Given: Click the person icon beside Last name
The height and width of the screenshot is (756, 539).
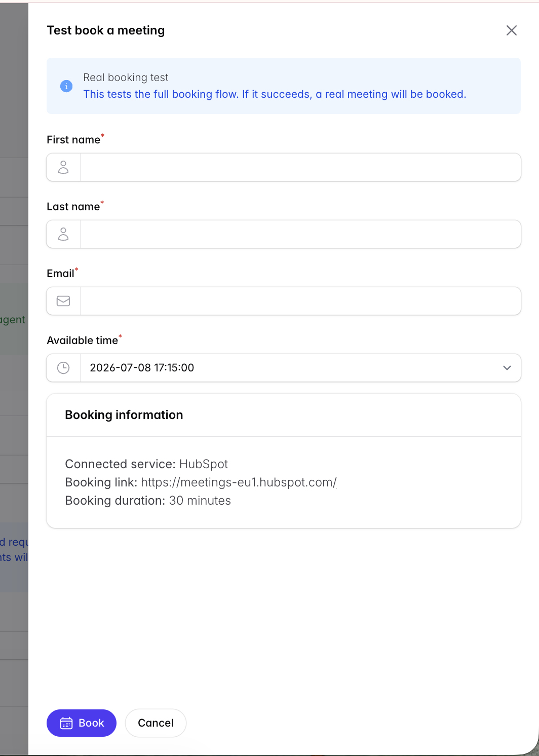Looking at the screenshot, I should pyautogui.click(x=63, y=234).
